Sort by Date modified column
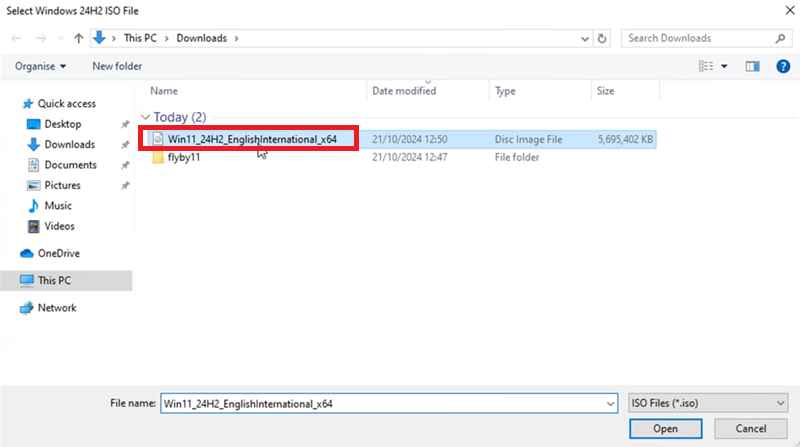 coord(404,91)
